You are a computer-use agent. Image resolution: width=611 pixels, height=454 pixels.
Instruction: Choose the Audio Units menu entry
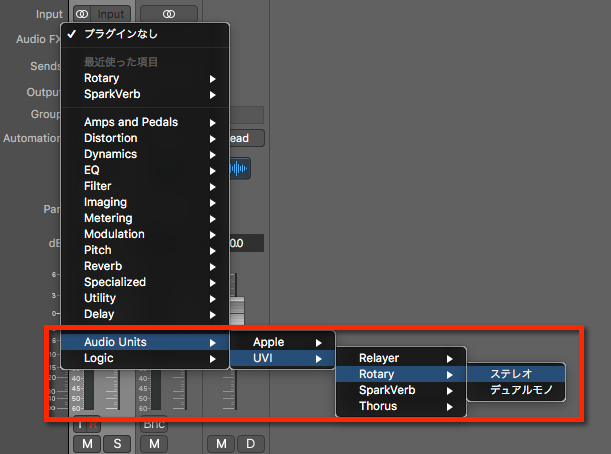coord(145,342)
